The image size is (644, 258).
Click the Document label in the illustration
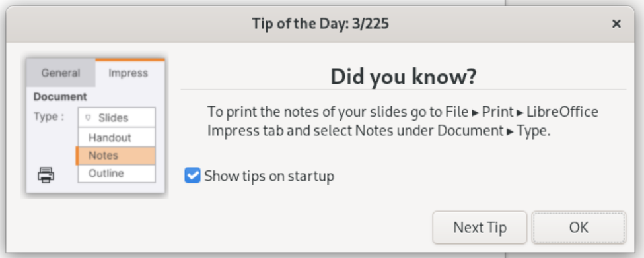pyautogui.click(x=60, y=97)
